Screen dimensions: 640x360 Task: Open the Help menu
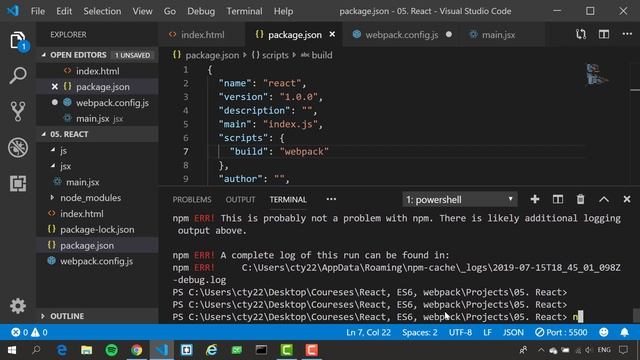click(x=283, y=11)
